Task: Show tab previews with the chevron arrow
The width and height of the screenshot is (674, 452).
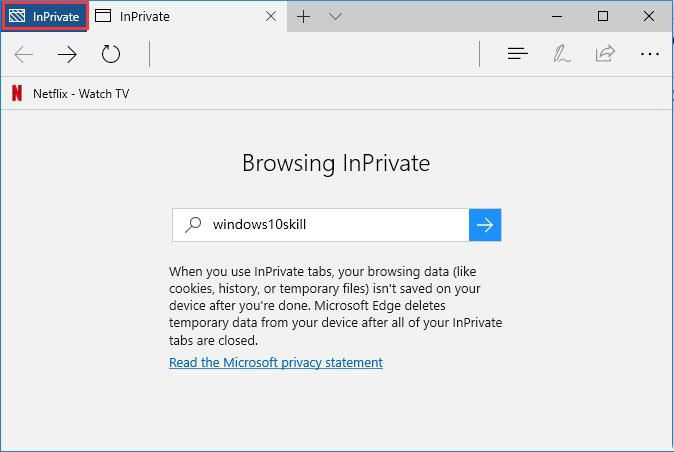Action: pos(335,16)
